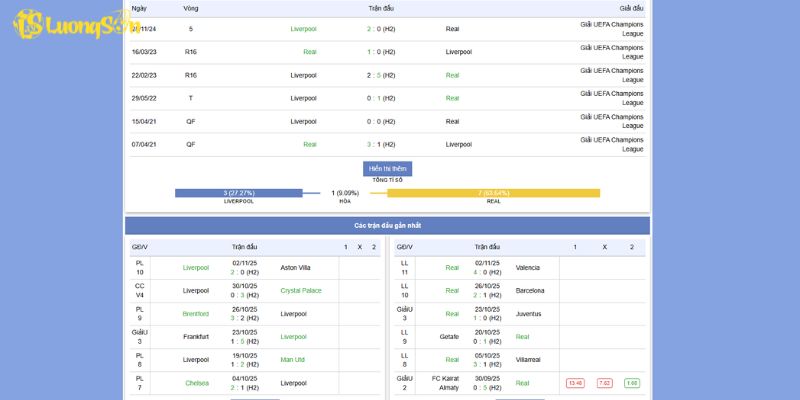The image size is (800, 400).
Task: Open the Crystal Palace team link
Action: (x=301, y=290)
